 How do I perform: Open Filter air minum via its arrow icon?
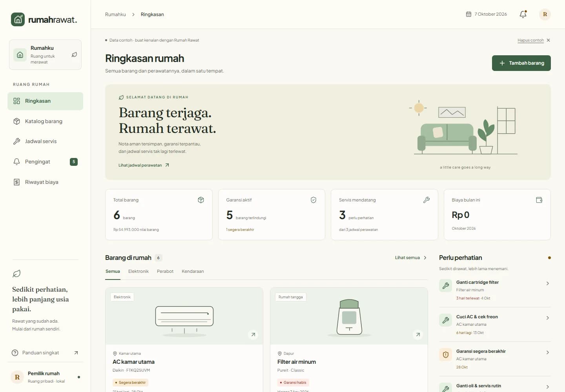coord(418,334)
